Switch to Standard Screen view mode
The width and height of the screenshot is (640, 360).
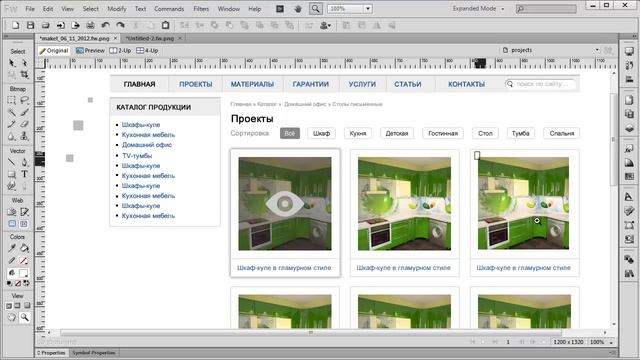[x=9, y=305]
